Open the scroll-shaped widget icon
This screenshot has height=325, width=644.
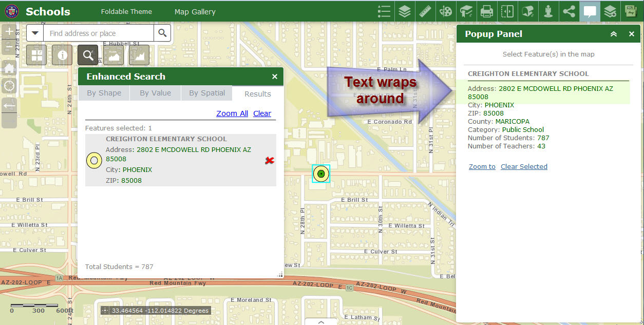pos(528,11)
